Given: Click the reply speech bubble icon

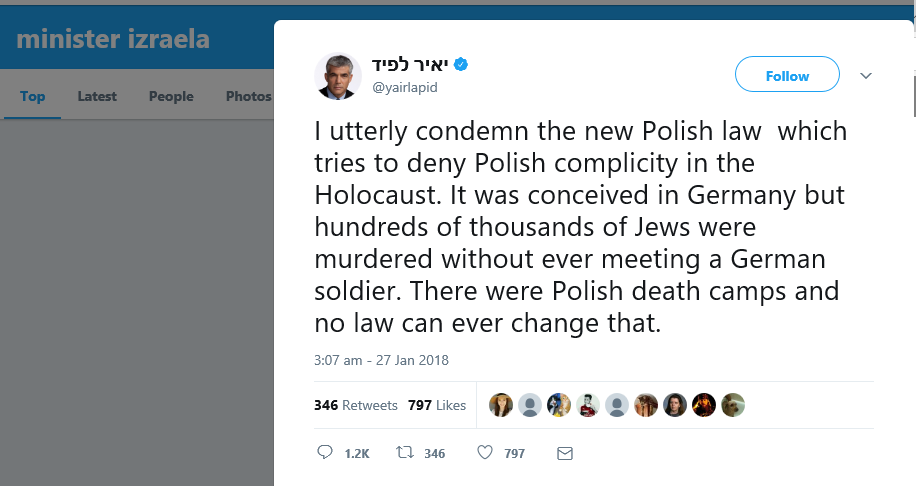Looking at the screenshot, I should click(324, 453).
